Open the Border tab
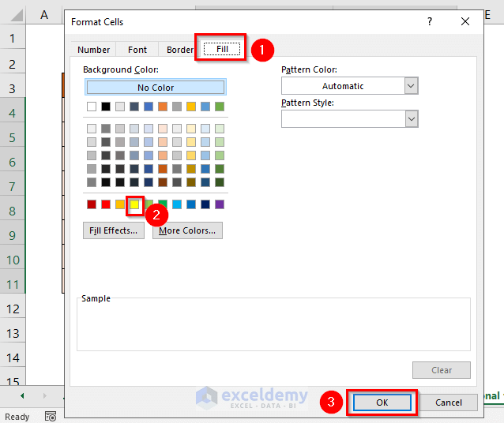Image resolution: width=504 pixels, height=423 pixels. pos(179,50)
